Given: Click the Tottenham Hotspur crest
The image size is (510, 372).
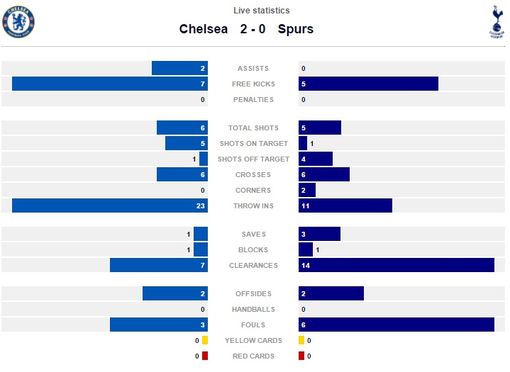Looking at the screenshot, I should [496, 22].
